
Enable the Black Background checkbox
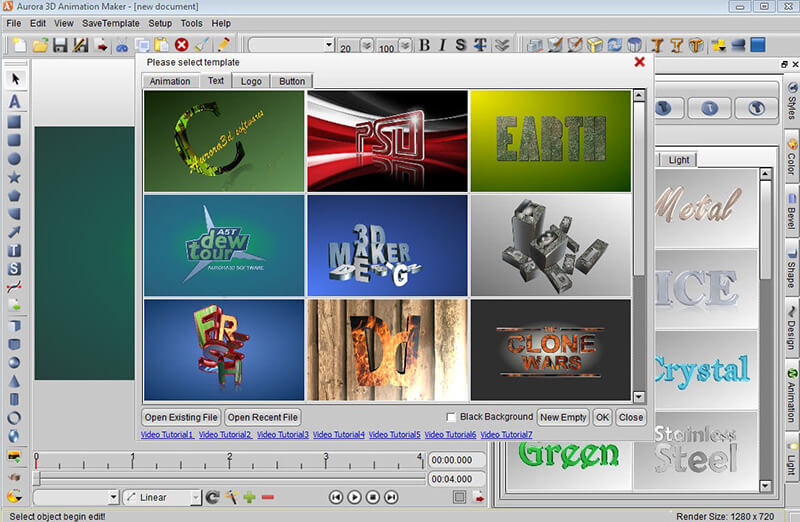(451, 417)
